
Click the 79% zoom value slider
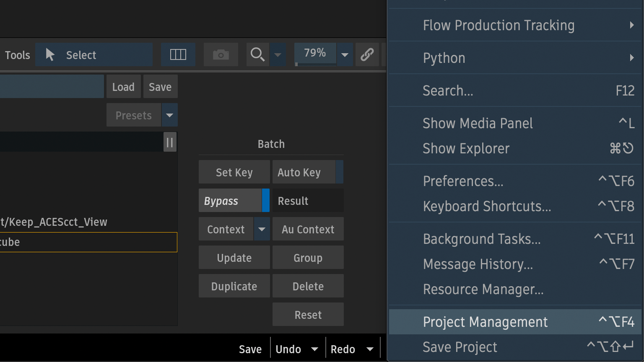coord(315,54)
